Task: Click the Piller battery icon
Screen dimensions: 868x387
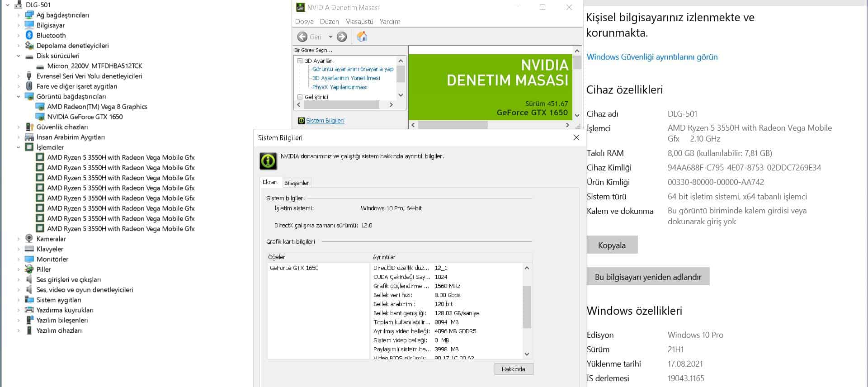Action: point(29,269)
